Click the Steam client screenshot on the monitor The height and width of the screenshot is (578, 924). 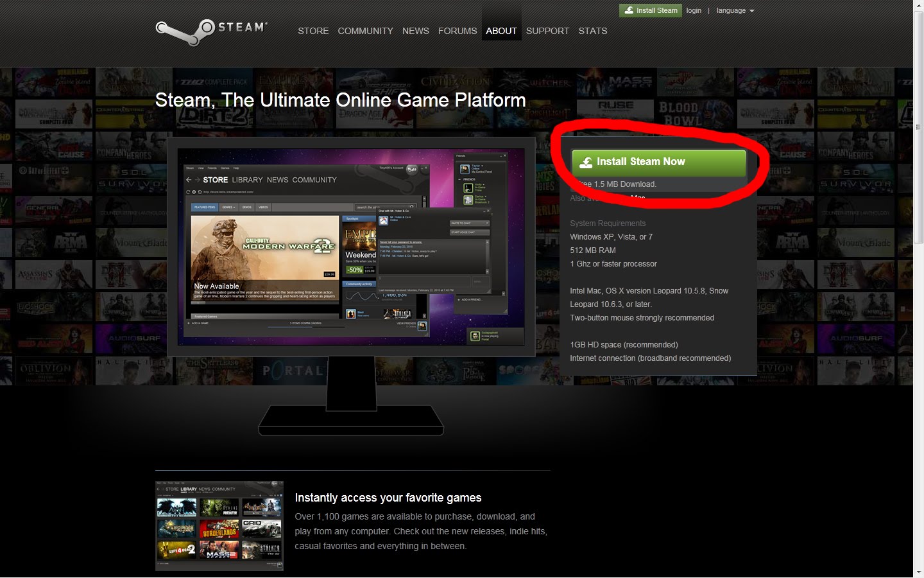351,247
